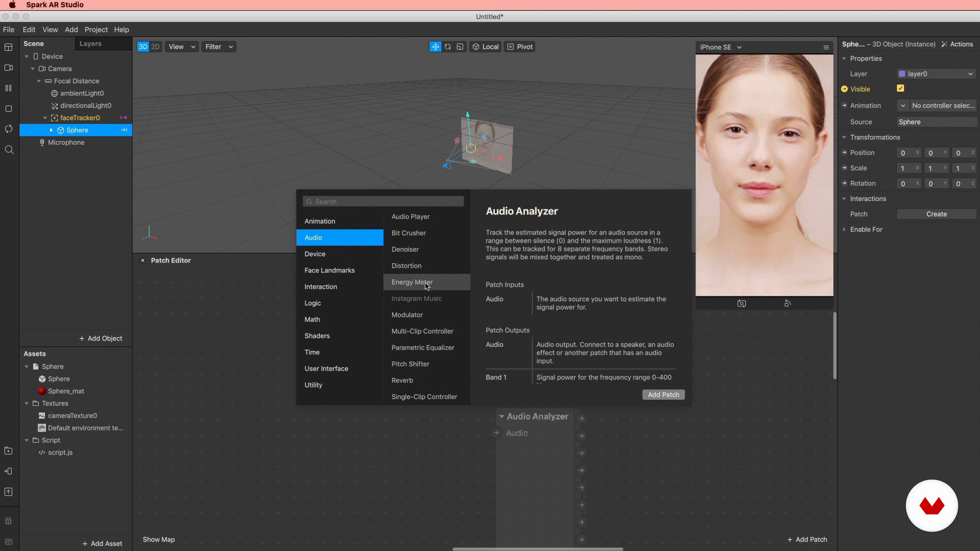
Task: Click the video camera icon in left sidebar
Action: (x=8, y=68)
